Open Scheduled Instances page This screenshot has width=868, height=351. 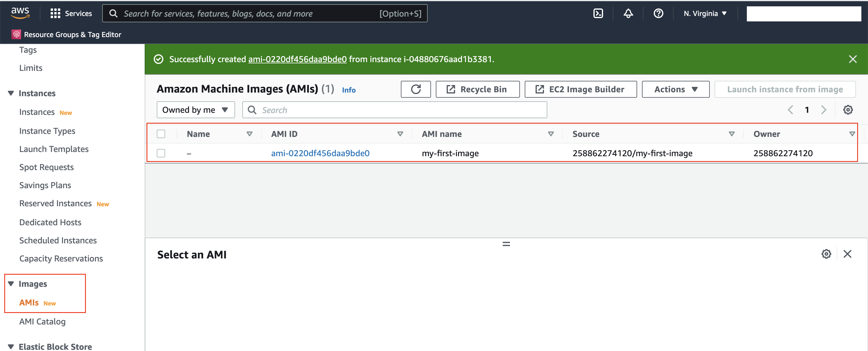(58, 240)
